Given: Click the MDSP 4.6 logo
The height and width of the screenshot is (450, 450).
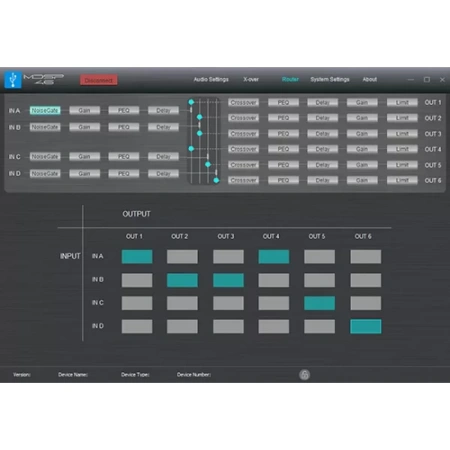Looking at the screenshot, I should pyautogui.click(x=44, y=79).
